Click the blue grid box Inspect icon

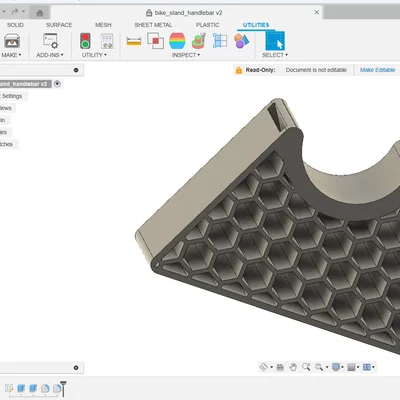click(x=220, y=41)
